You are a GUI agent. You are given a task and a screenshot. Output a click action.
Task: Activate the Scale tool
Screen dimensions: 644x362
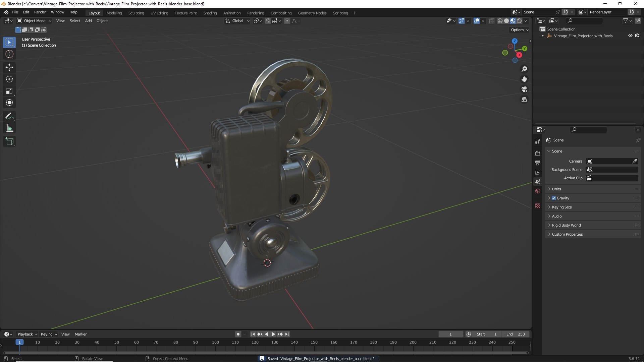pos(9,91)
